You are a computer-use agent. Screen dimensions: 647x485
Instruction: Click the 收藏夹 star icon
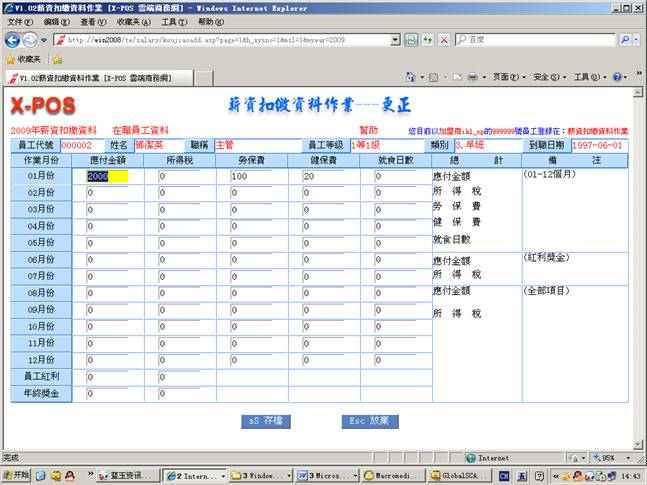coord(11,59)
